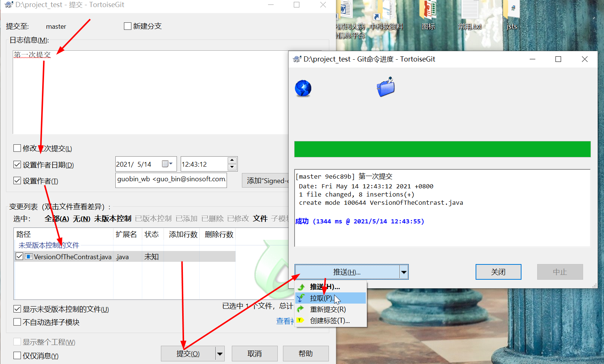Image resolution: width=604 pixels, height=364 pixels.
Task: Click author date field 2021/5/14
Action: click(146, 164)
